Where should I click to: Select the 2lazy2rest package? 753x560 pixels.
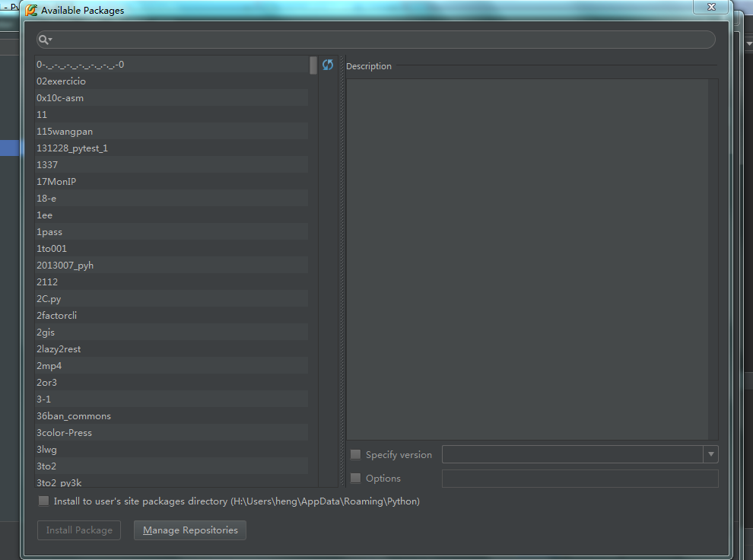[171, 349]
